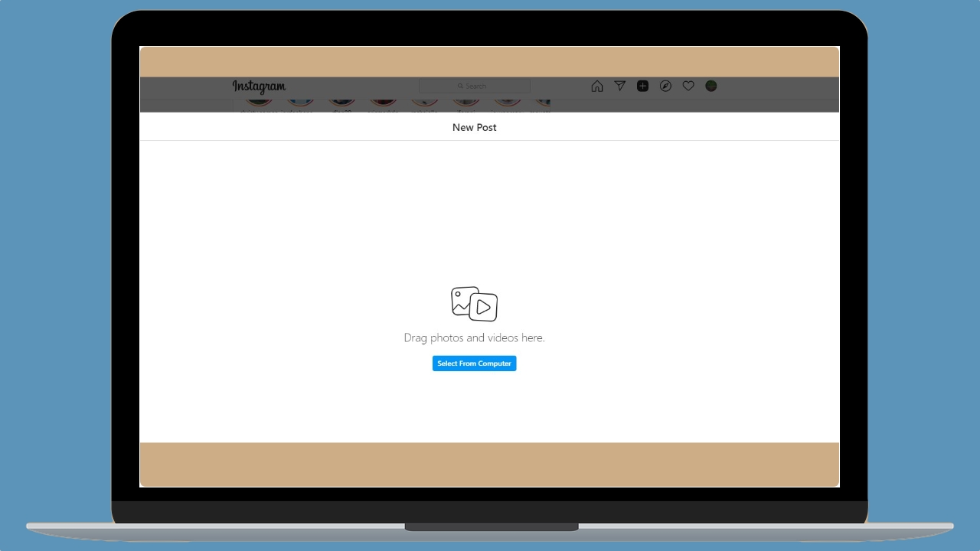Click the New Post modal header
980x551 pixels.
(x=474, y=127)
